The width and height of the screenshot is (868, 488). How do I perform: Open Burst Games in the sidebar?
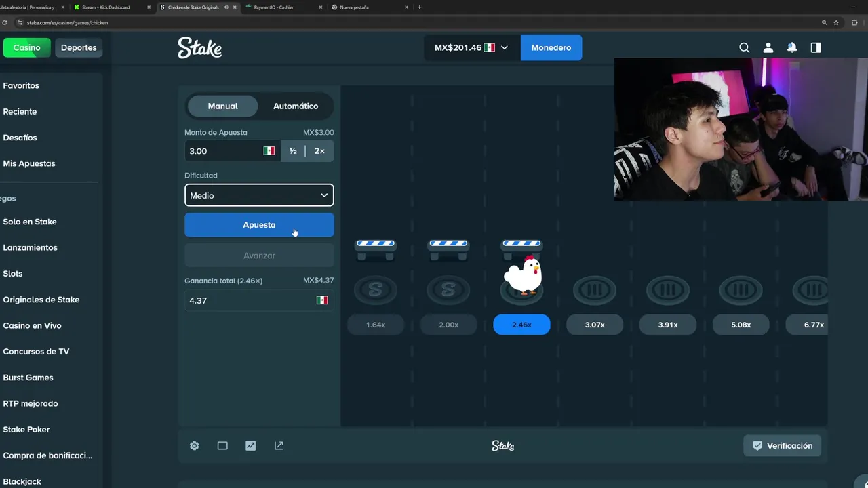click(x=28, y=378)
